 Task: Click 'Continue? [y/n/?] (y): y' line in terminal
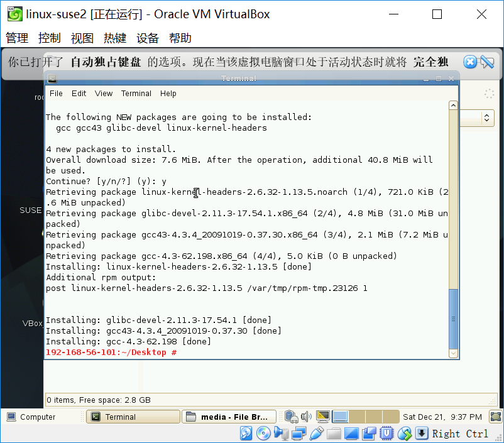coord(106,182)
